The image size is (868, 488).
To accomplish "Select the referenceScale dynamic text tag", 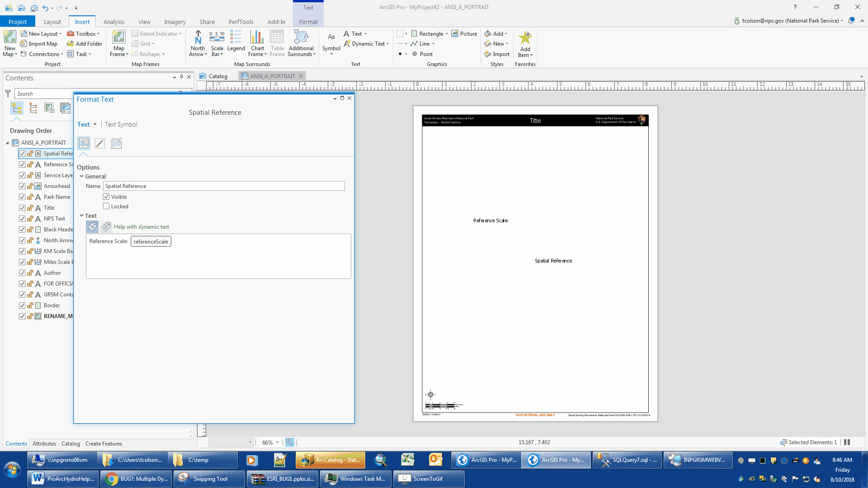I will (x=151, y=242).
